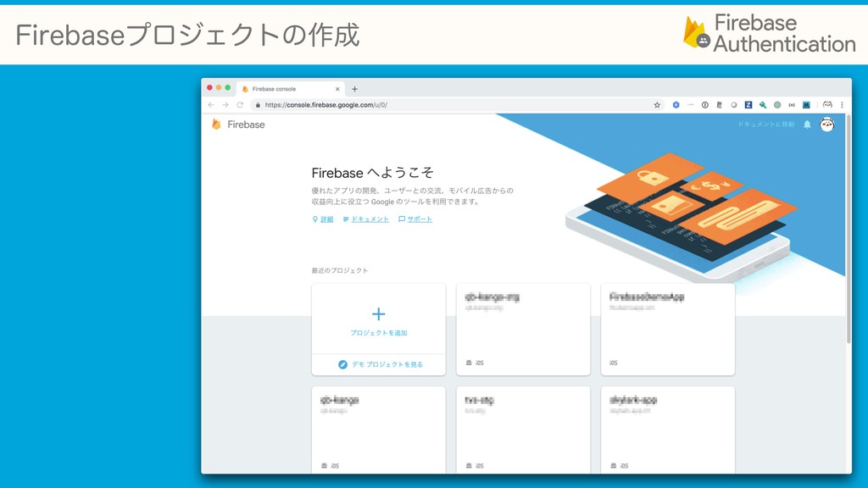Viewport: 868px width, 488px height.
Task: Open Chrome three-dot menu
Action: point(842,104)
